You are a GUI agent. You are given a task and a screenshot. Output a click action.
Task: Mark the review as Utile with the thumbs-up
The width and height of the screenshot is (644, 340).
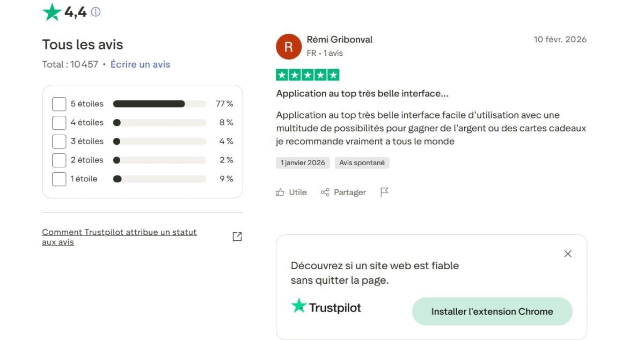tap(291, 192)
